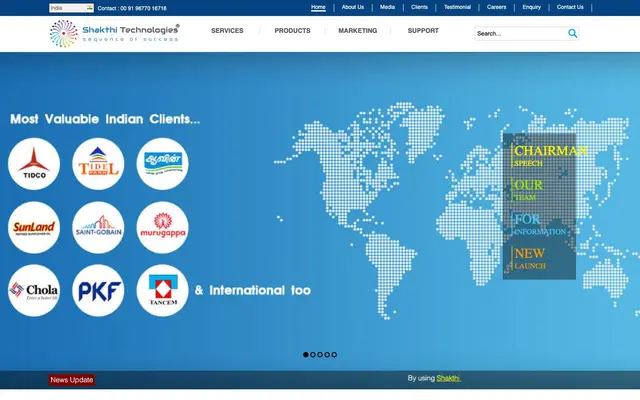Click the Most Valuable Indian Clients heading

(x=105, y=119)
